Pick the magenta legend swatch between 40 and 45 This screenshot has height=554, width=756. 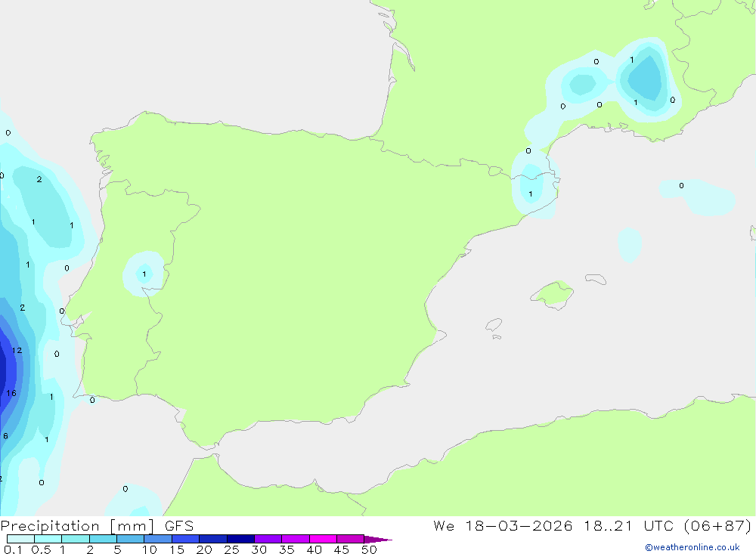click(x=323, y=539)
